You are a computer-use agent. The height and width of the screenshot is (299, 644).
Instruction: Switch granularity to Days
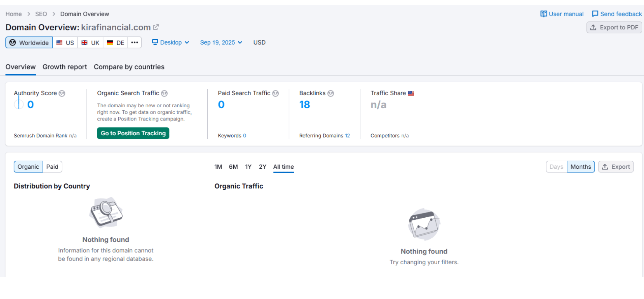pos(556,167)
